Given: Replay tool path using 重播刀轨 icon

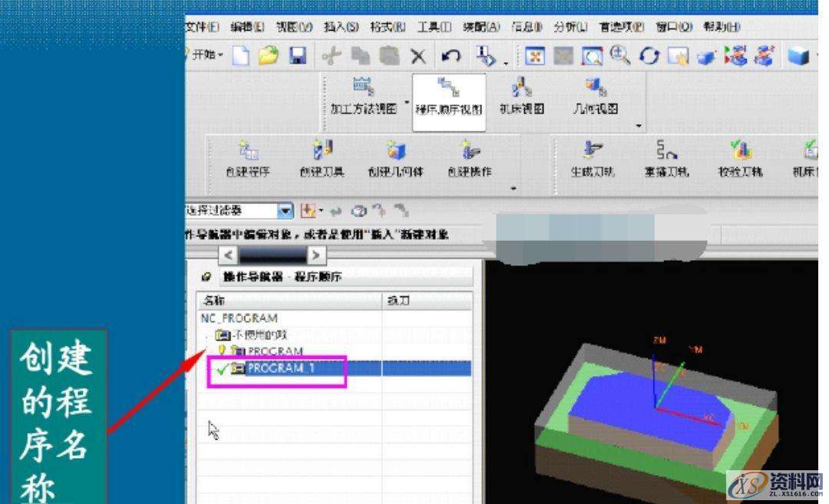Looking at the screenshot, I should coord(665,151).
